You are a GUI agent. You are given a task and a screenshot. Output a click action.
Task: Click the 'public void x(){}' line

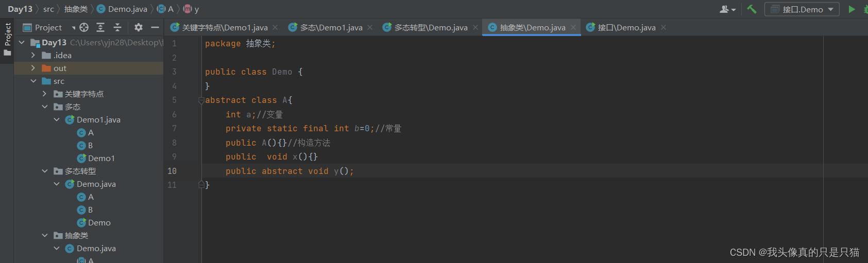click(x=271, y=156)
